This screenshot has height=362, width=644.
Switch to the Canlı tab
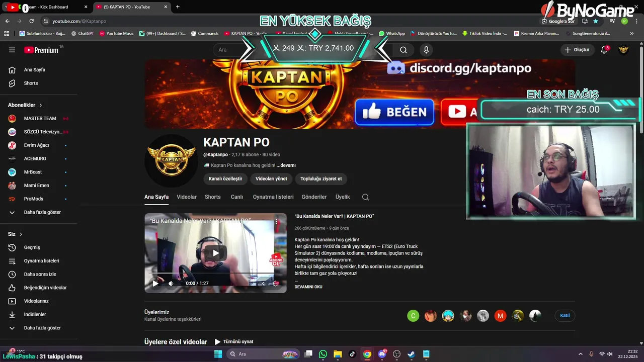(237, 197)
